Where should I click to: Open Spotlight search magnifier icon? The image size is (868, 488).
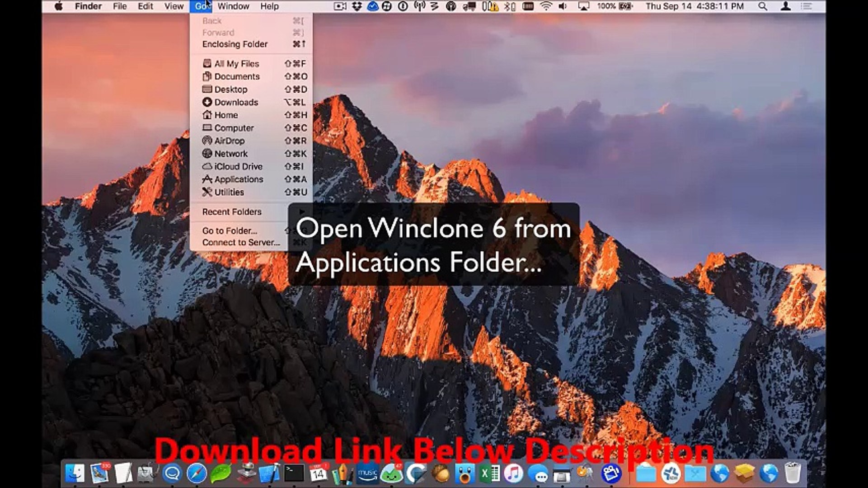(763, 6)
